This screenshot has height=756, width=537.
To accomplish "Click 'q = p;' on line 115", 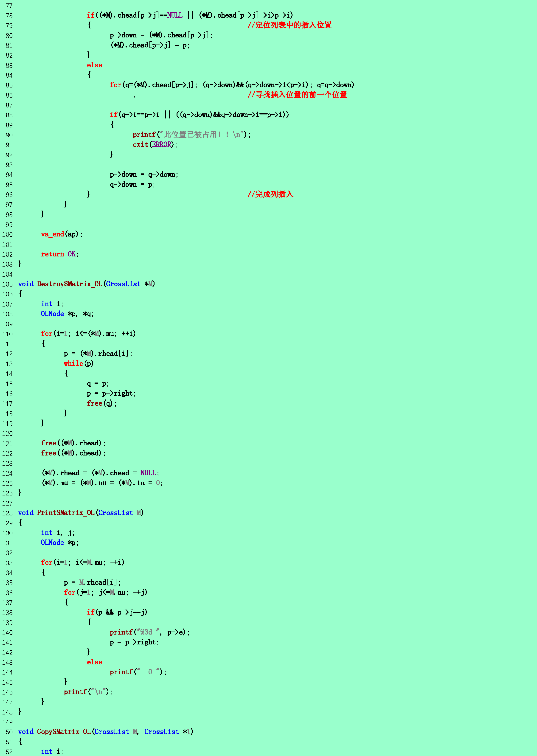I will (x=98, y=383).
